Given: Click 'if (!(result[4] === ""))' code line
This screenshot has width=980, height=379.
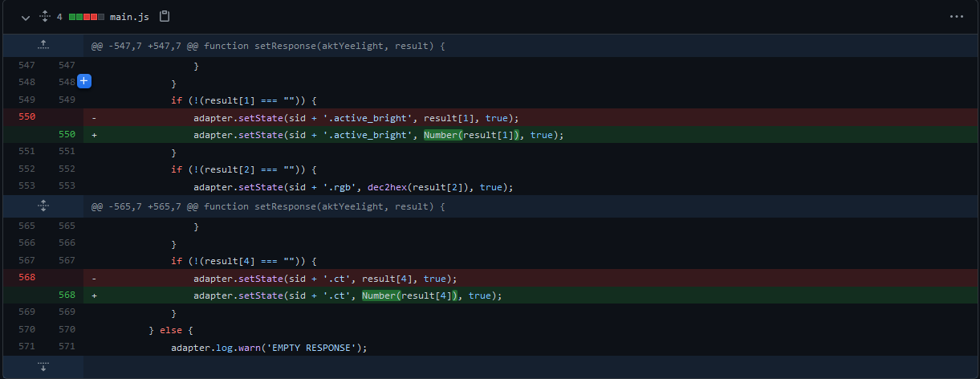Looking at the screenshot, I should tap(245, 260).
